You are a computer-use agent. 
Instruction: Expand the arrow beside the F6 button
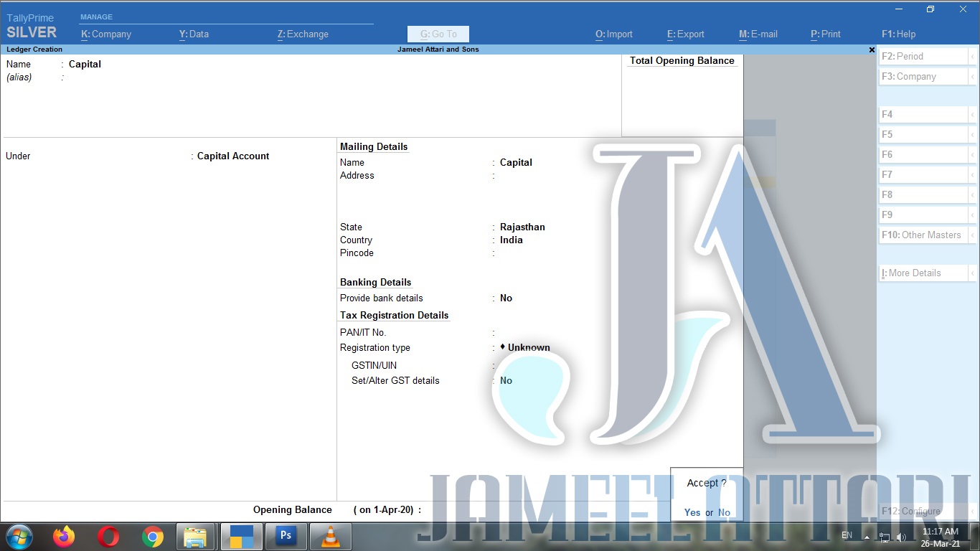pos(973,154)
